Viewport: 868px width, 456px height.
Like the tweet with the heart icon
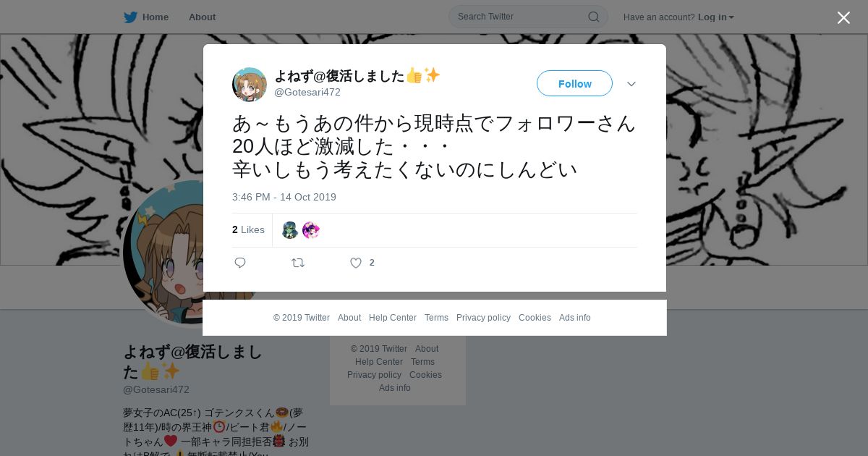click(356, 263)
